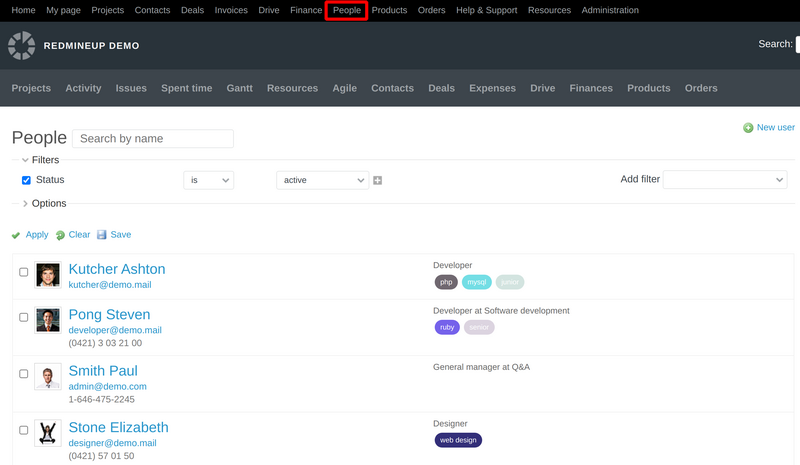Viewport: 800px width, 465px height.
Task: Open the Invoices top menu item
Action: [231, 10]
